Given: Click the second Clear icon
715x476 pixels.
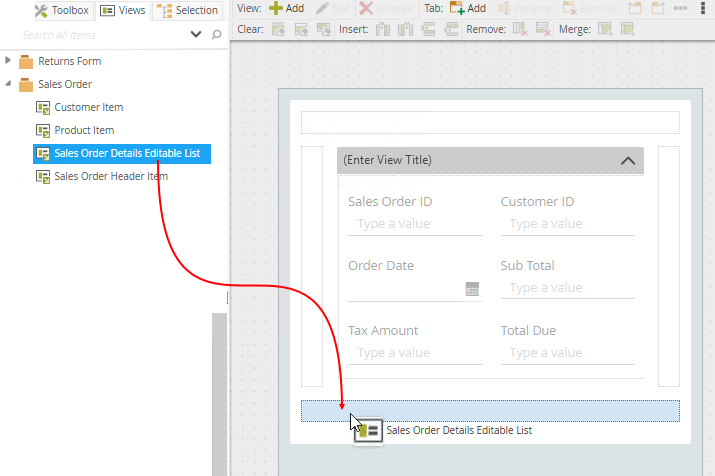Looking at the screenshot, I should (x=301, y=29).
